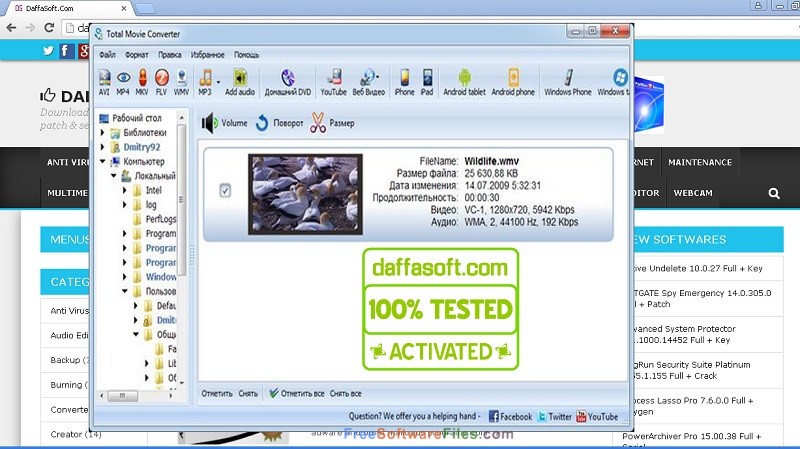Toggle the Wildlife.wmv file checkbox
This screenshot has width=800, height=449.
click(x=225, y=190)
